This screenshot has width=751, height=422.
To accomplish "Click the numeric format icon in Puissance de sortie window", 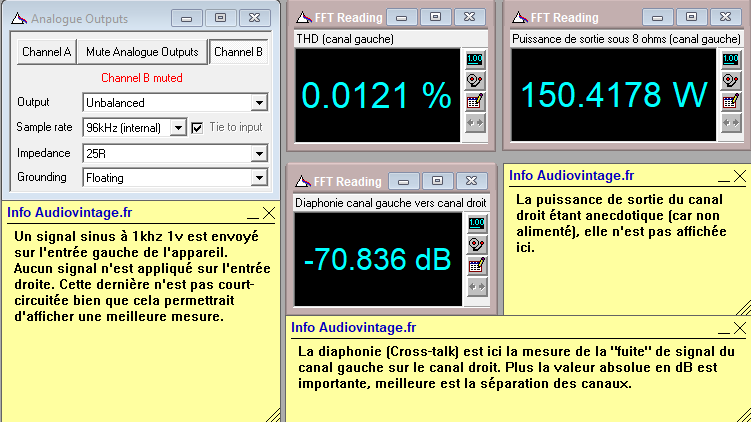I will point(730,59).
